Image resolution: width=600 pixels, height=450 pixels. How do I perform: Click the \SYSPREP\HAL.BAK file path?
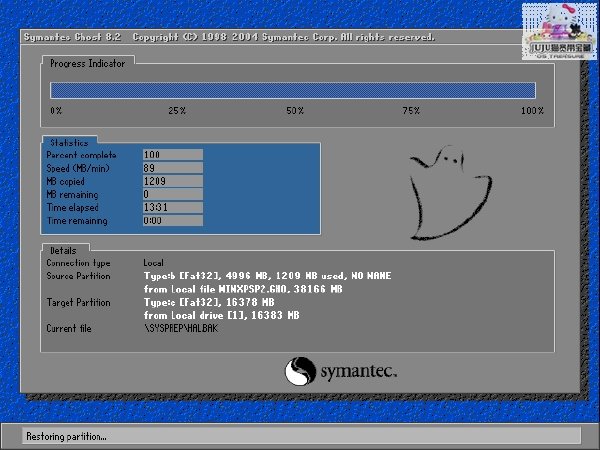point(181,328)
